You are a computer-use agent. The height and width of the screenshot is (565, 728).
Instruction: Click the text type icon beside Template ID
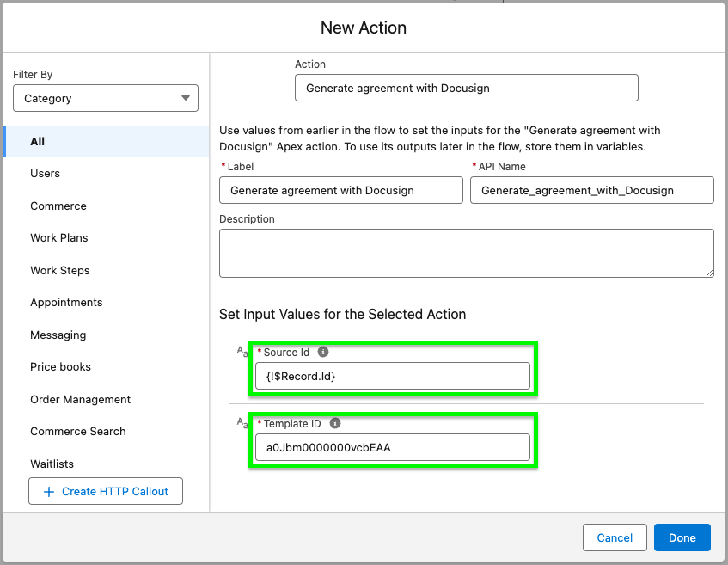click(x=242, y=422)
